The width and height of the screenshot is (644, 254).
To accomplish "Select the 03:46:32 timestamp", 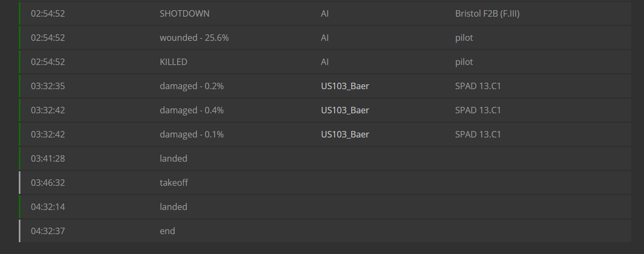I will [x=47, y=183].
